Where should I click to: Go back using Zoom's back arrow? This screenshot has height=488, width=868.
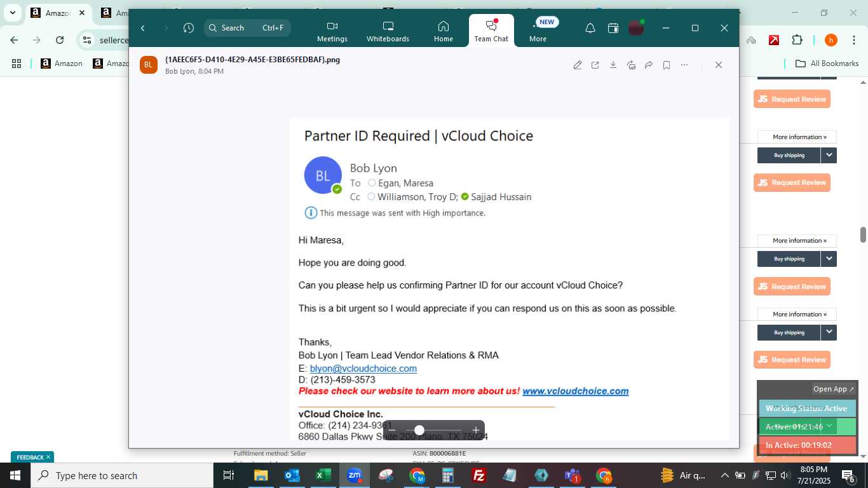pyautogui.click(x=143, y=28)
